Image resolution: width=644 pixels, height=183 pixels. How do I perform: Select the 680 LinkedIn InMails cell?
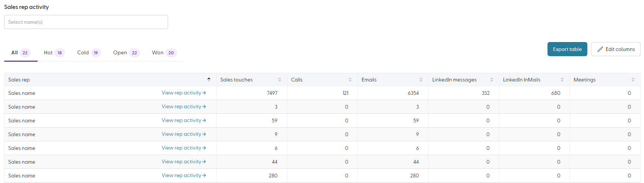pos(534,93)
